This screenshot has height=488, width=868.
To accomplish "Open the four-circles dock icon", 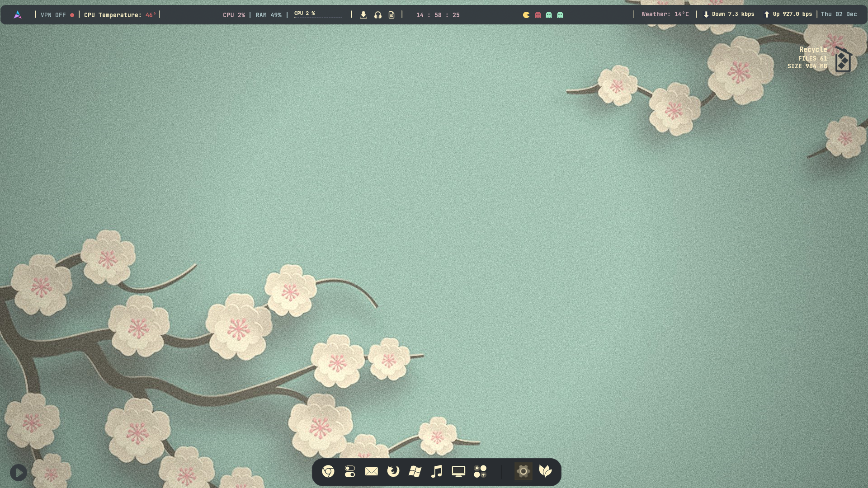I will coord(480,472).
